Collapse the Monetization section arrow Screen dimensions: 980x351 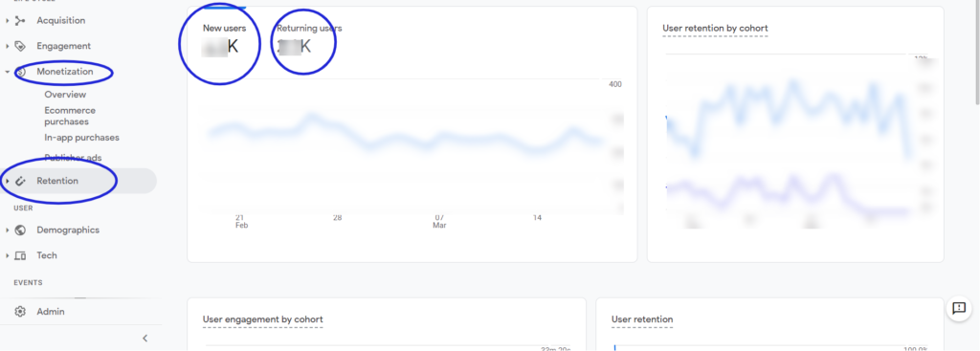8,72
